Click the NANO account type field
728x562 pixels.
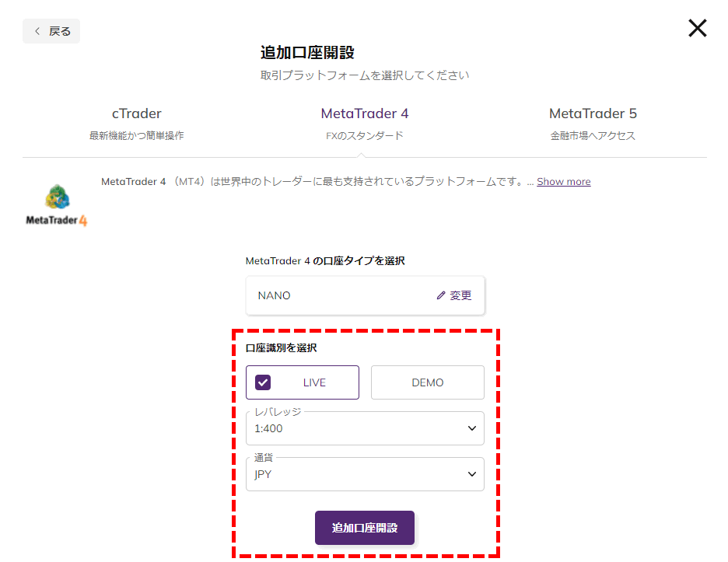(x=365, y=295)
